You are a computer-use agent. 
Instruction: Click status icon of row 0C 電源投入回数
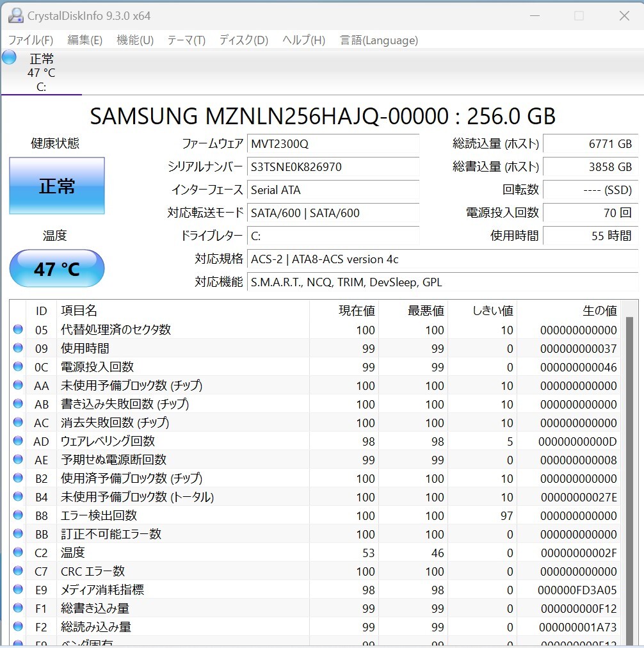click(18, 366)
